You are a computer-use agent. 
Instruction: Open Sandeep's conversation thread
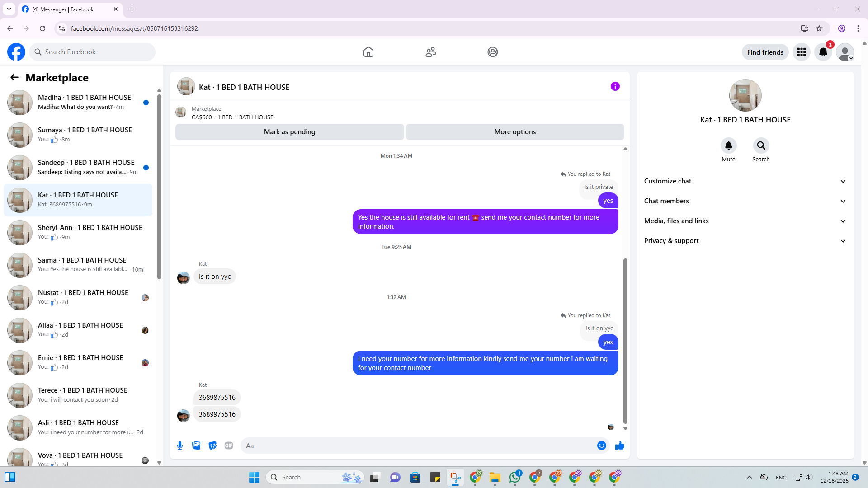tap(78, 167)
